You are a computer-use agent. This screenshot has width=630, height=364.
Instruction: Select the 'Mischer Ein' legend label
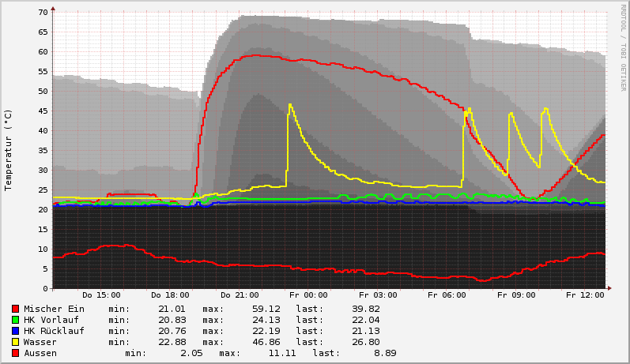pos(54,309)
